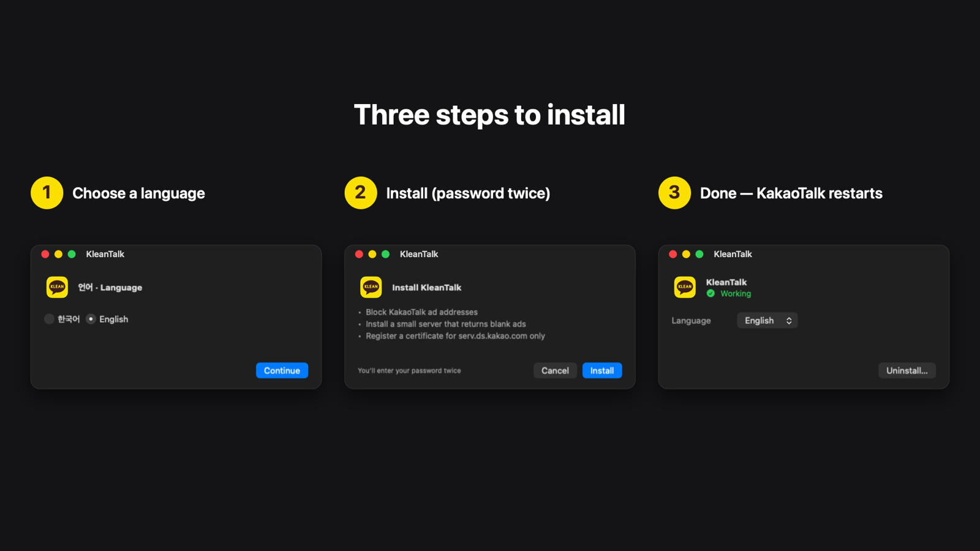980x551 pixels.
Task: Click "Register a certificate for serv.ds.kakao.com only"
Action: [x=455, y=336]
